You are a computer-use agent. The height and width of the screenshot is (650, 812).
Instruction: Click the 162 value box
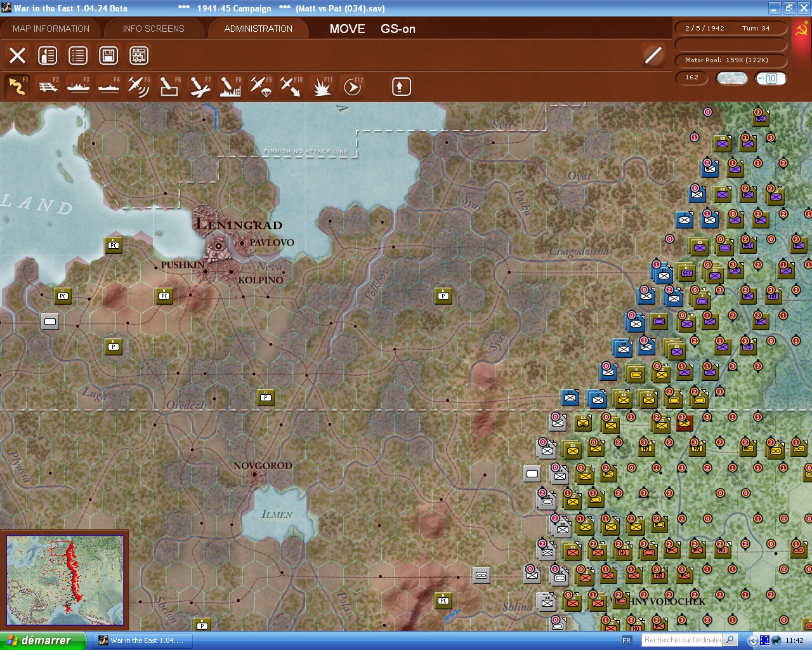coord(692,77)
